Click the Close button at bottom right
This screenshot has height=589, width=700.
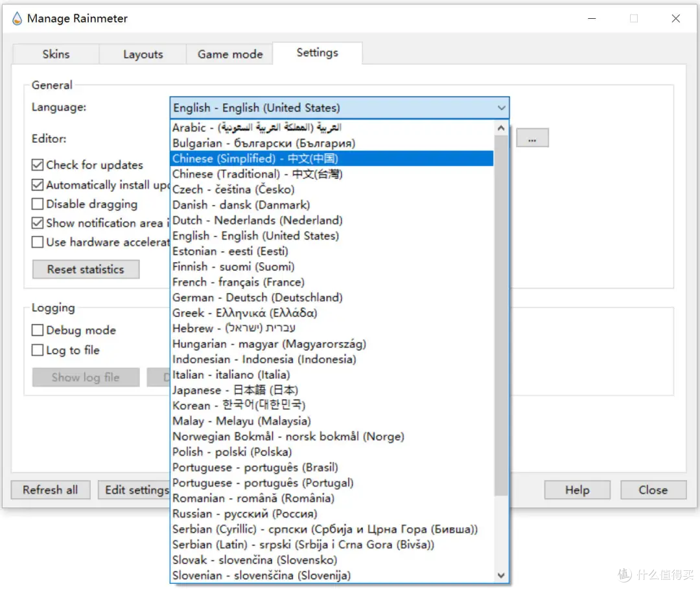pos(653,490)
